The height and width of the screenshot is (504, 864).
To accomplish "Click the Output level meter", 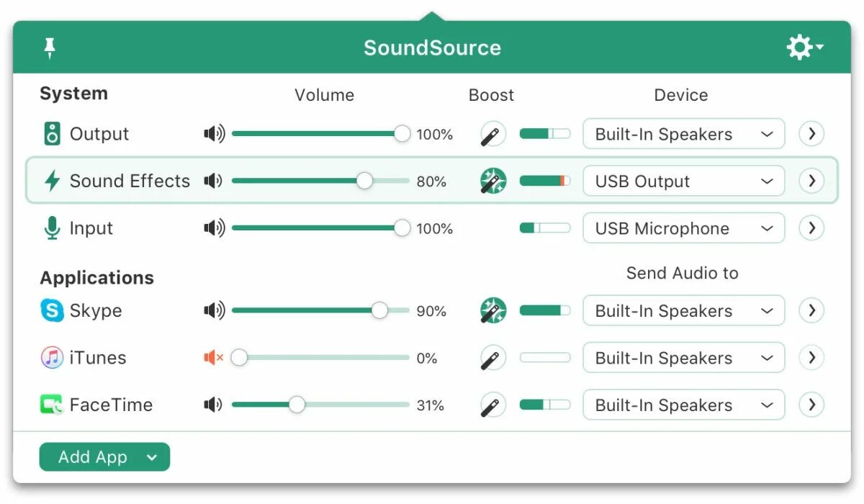I will coord(545,134).
